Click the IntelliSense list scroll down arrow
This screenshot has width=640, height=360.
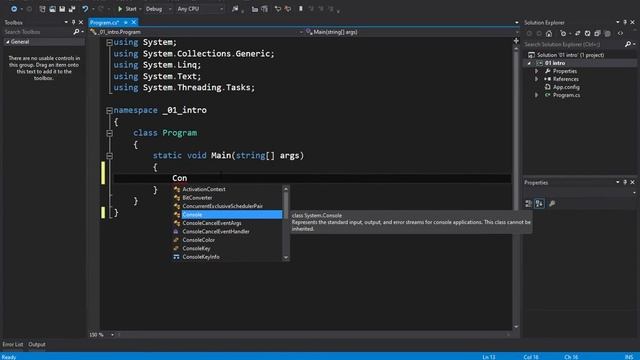[x=286, y=258]
